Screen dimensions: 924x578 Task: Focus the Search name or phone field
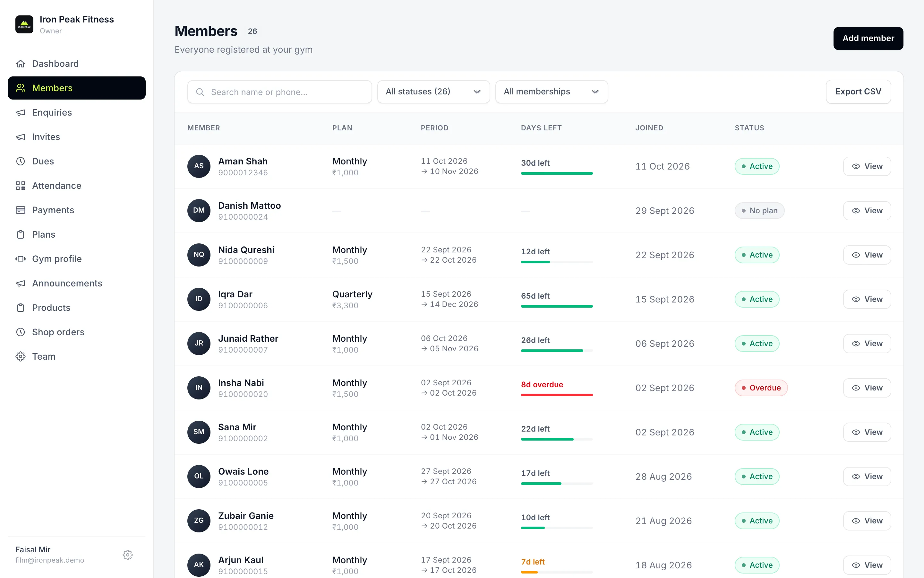coord(279,92)
